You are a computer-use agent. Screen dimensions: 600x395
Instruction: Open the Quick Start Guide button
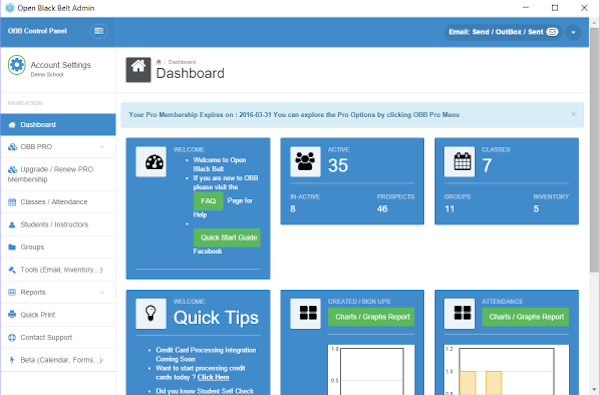[227, 237]
